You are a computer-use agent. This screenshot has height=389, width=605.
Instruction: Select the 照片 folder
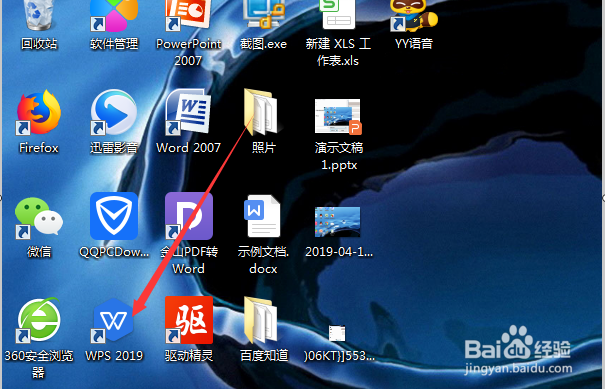[262, 113]
